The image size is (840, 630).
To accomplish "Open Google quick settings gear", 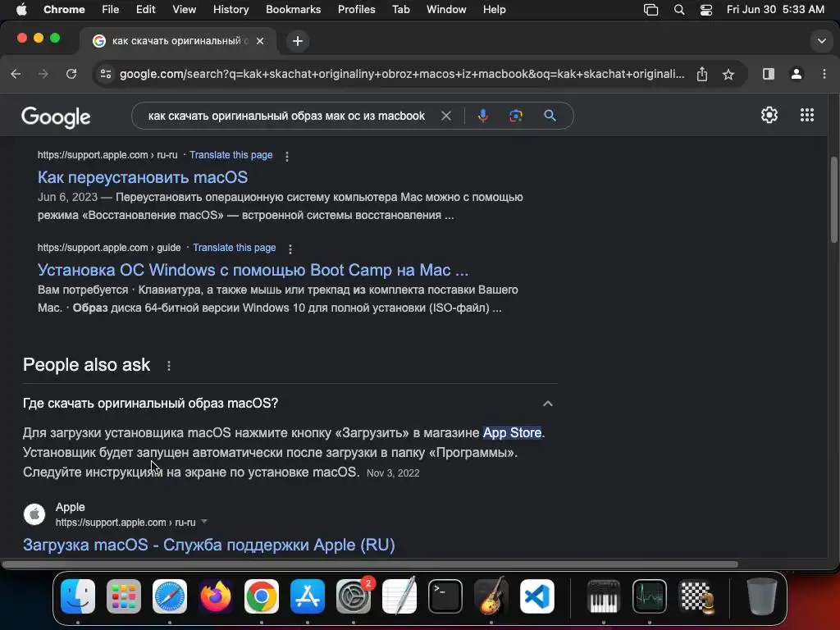I will pyautogui.click(x=769, y=115).
